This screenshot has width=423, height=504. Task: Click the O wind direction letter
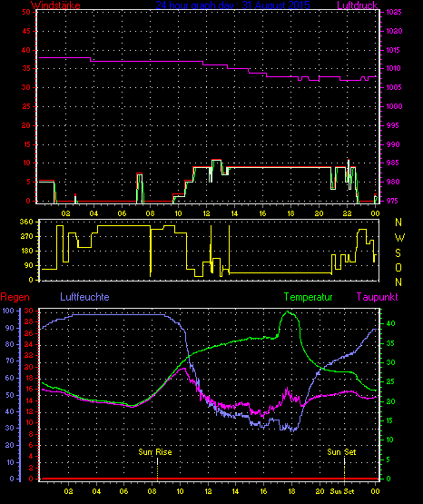tap(398, 267)
